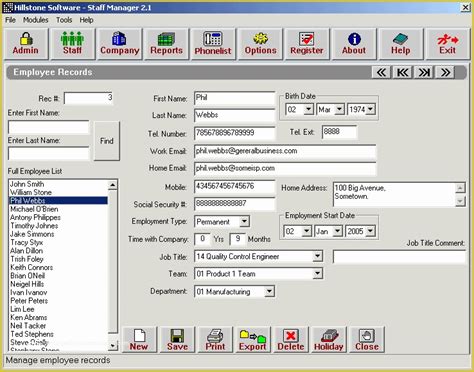Click the Tel. Number field
Screen dimensions: 474x372
click(x=235, y=133)
